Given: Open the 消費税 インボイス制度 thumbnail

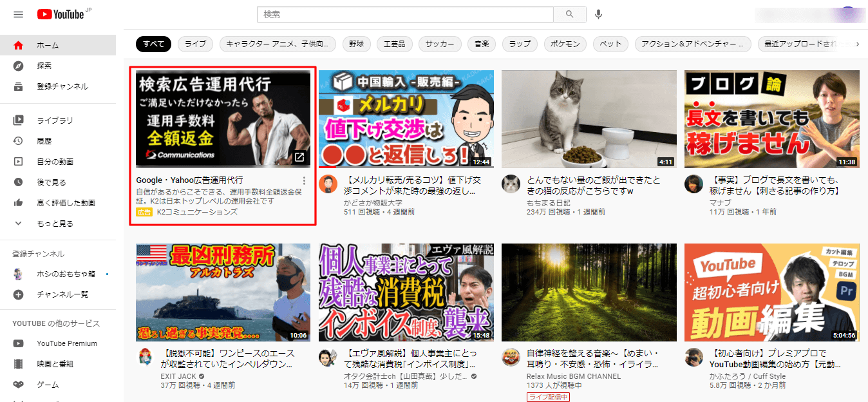Looking at the screenshot, I should (406, 292).
